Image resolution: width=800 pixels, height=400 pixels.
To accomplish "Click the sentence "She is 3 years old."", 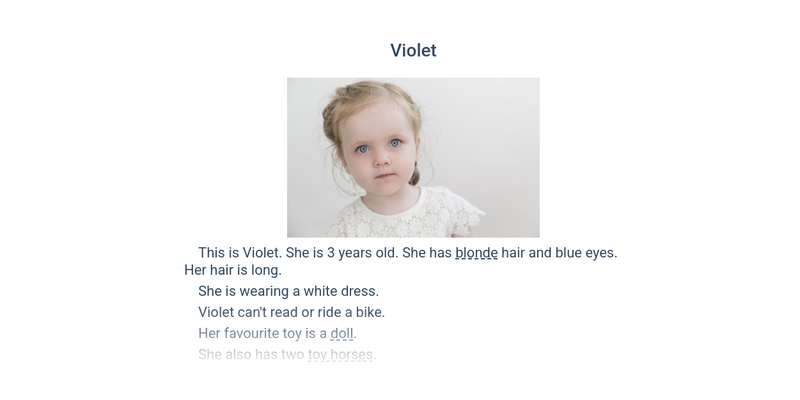I will coord(341,253).
